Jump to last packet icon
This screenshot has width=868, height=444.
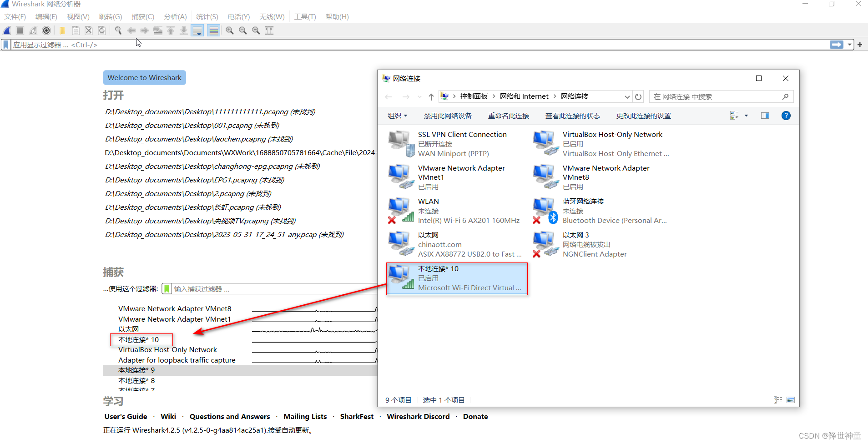183,30
